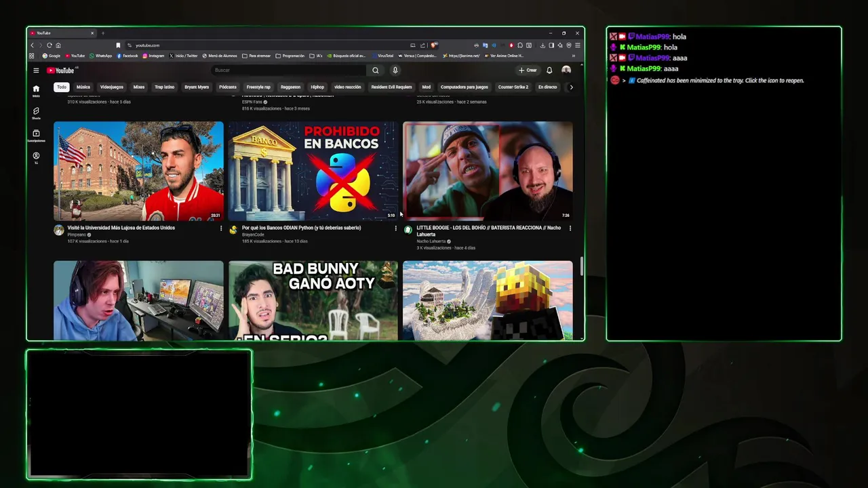Click the YouTube logo
The width and height of the screenshot is (868, 488).
click(x=61, y=70)
